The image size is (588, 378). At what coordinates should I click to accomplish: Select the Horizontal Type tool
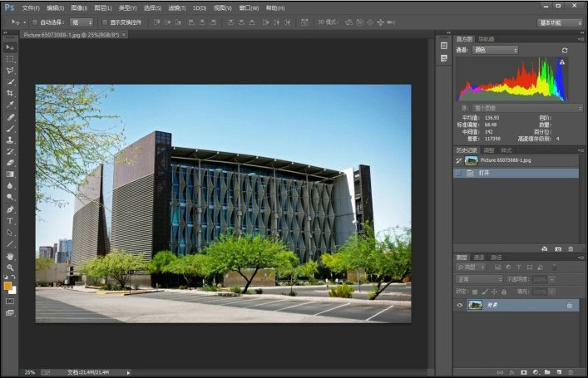pos(10,221)
